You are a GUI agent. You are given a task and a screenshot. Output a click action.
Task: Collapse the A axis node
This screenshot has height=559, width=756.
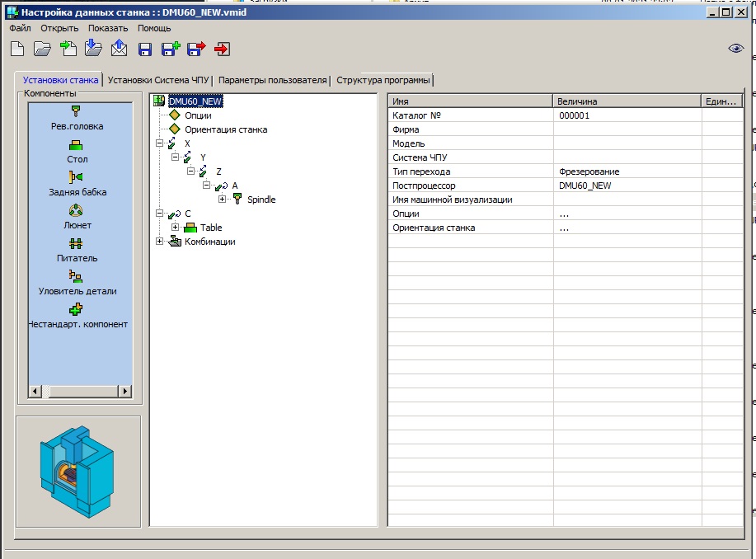(206, 186)
